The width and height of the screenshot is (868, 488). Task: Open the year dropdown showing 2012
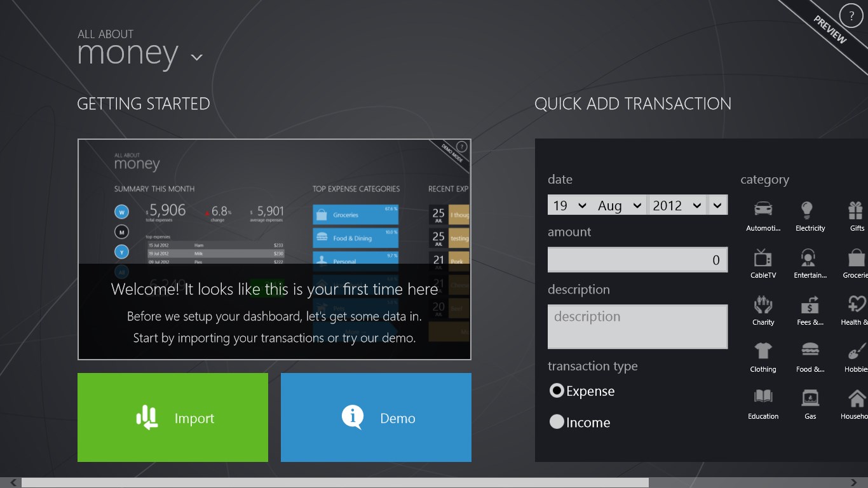(x=677, y=205)
